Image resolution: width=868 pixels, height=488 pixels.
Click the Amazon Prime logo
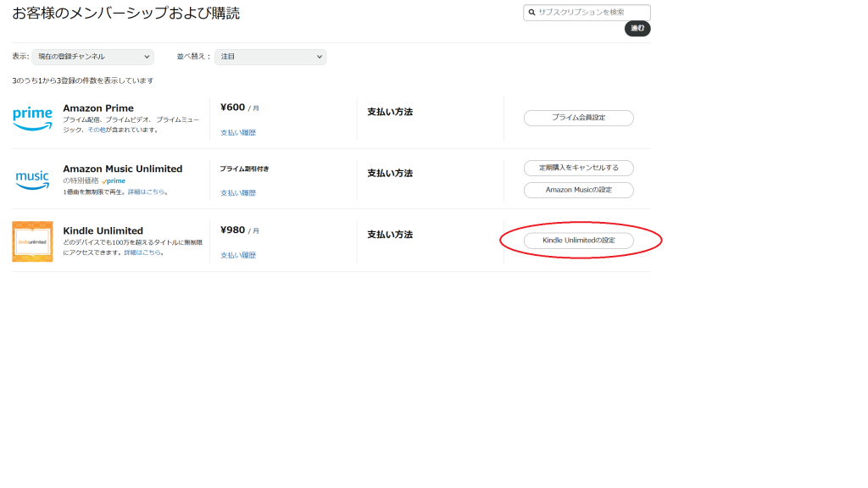click(x=33, y=119)
